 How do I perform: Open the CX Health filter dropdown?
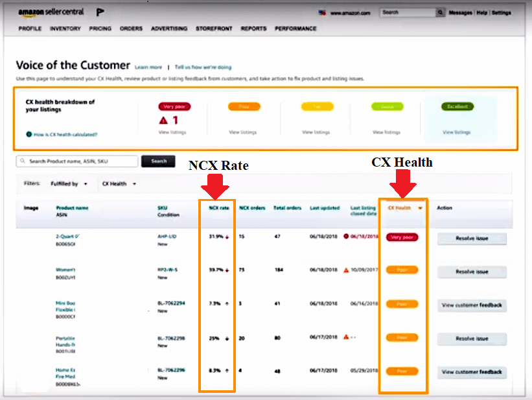(x=118, y=184)
